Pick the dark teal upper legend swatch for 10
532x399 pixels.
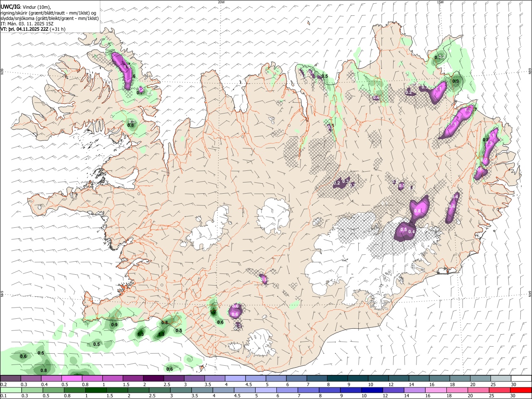coord(378,378)
